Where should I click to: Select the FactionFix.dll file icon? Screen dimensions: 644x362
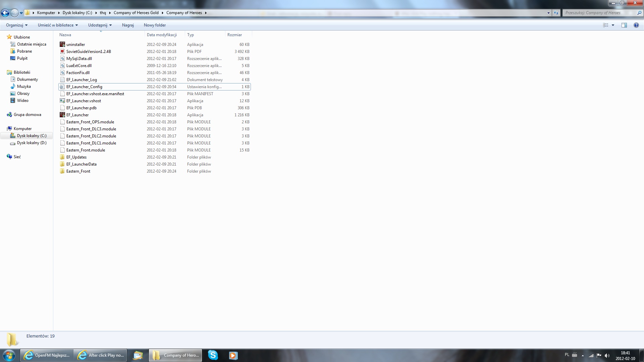(x=62, y=73)
